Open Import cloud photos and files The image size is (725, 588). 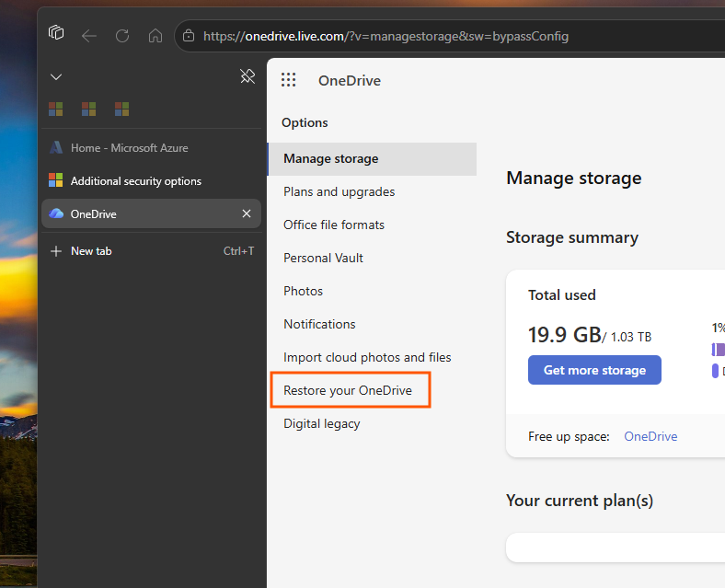point(367,357)
